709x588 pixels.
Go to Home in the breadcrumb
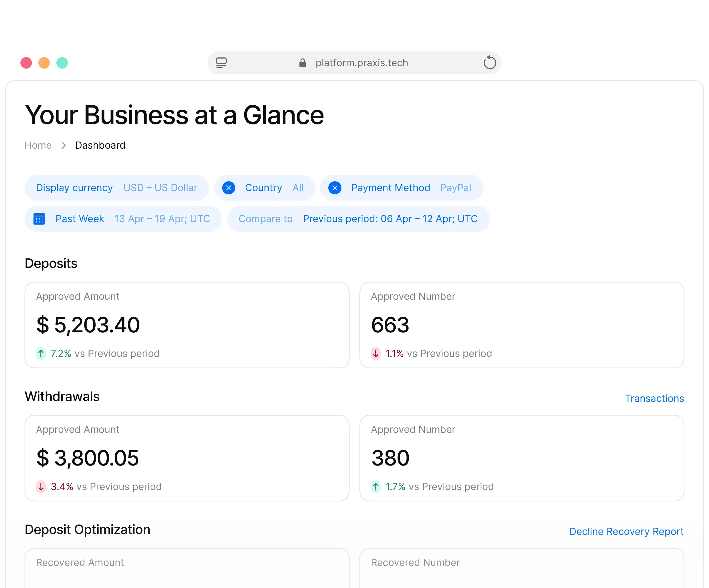click(38, 145)
